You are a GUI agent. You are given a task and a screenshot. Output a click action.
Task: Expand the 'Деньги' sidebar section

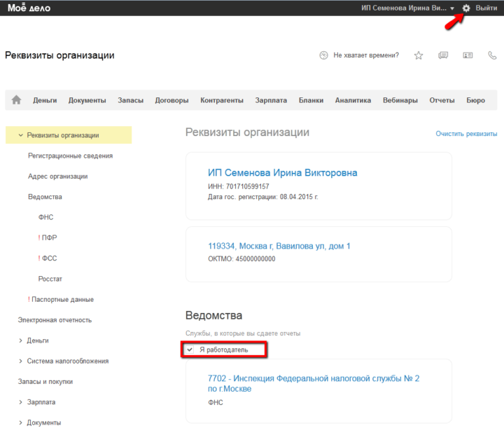pos(20,340)
